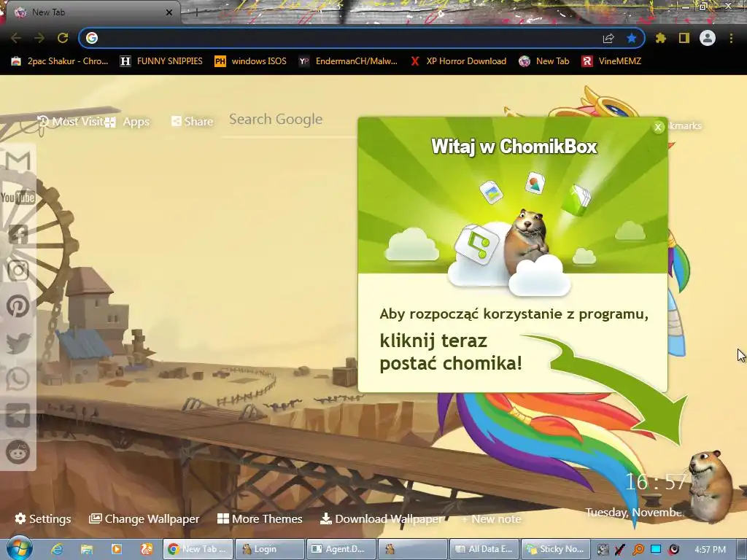The height and width of the screenshot is (560, 747).
Task: Open the EndermanCH/Malw... bookmark
Action: click(348, 61)
